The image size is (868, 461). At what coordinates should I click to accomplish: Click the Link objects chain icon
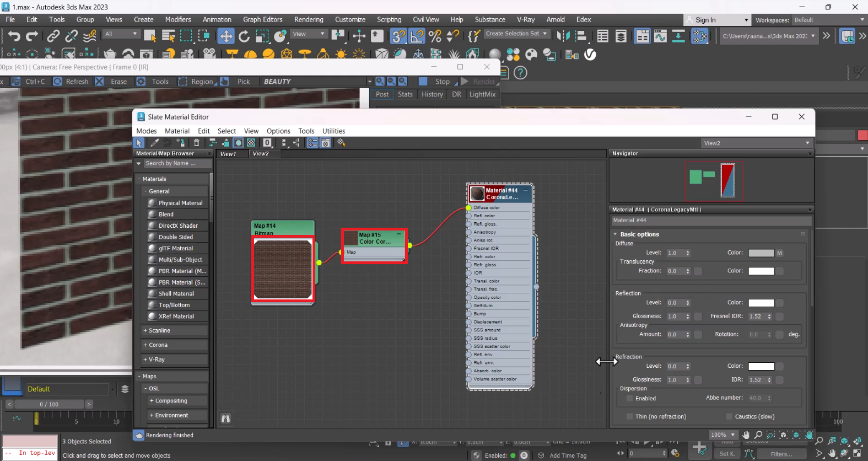coord(53,36)
